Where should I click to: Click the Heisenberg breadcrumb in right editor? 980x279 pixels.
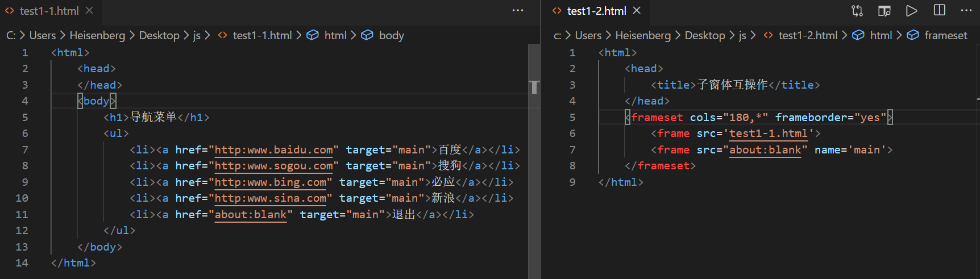(x=642, y=35)
